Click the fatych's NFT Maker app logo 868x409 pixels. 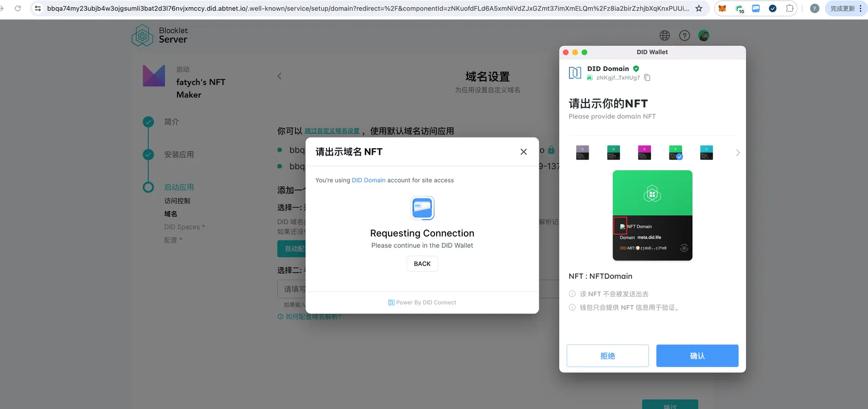tap(154, 76)
